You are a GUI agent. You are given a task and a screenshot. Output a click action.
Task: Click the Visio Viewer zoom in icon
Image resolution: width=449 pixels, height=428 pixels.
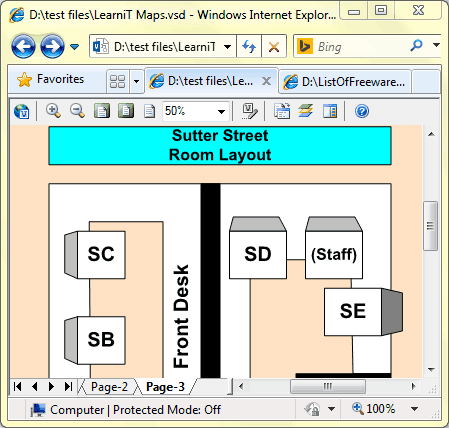(x=53, y=111)
